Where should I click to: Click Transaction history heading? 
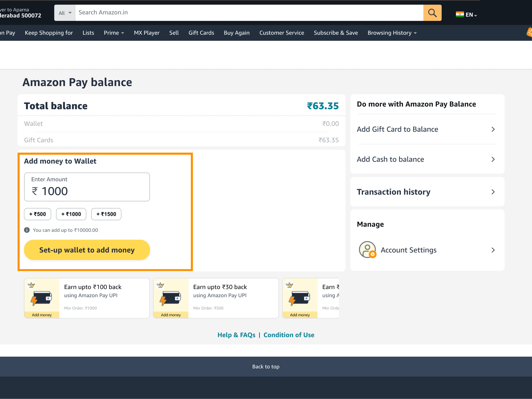394,192
